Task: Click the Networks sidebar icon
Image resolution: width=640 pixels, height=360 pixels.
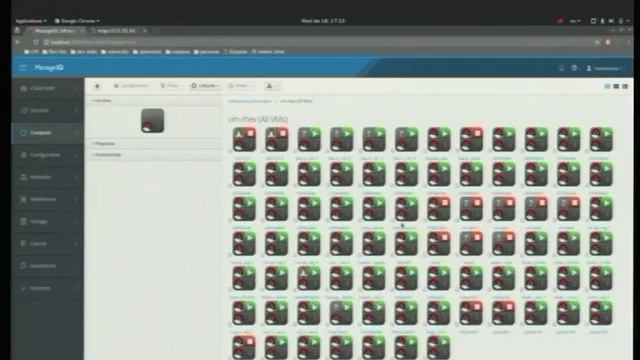Action: (23, 177)
